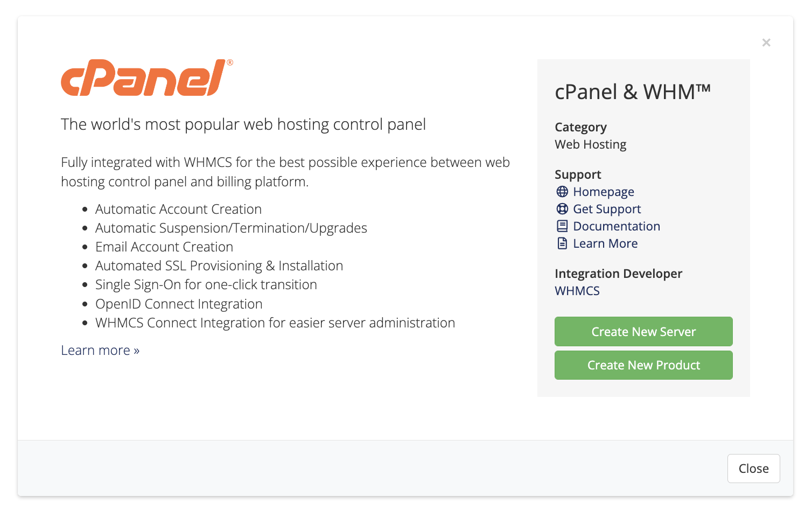Click the lifebuoy icon beside Get Support
The height and width of the screenshot is (517, 812).
tap(562, 209)
